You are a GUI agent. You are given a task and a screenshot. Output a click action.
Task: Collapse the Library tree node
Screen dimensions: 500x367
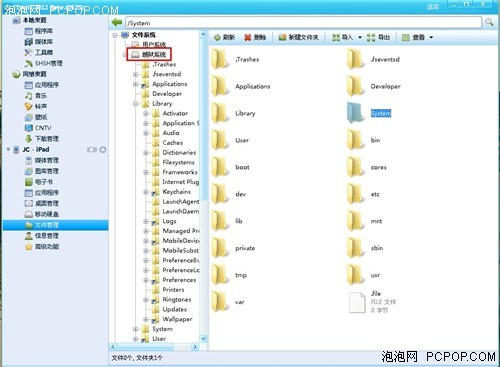pyautogui.click(x=135, y=104)
